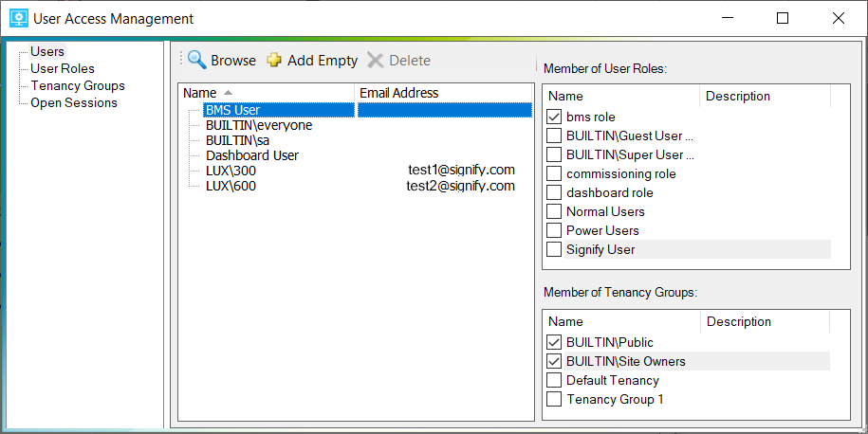This screenshot has height=434, width=868.
Task: Select the Dashboard User entry
Action: [x=252, y=155]
